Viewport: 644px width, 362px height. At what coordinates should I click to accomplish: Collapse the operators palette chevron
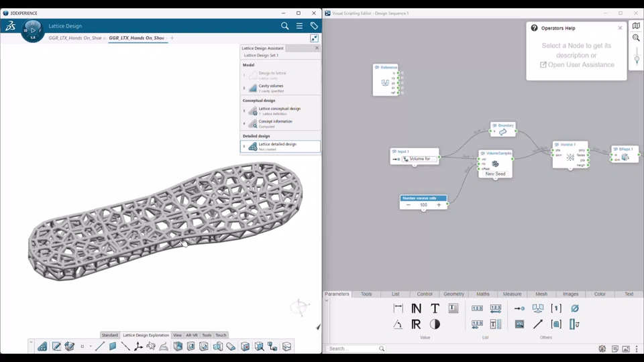(x=327, y=301)
